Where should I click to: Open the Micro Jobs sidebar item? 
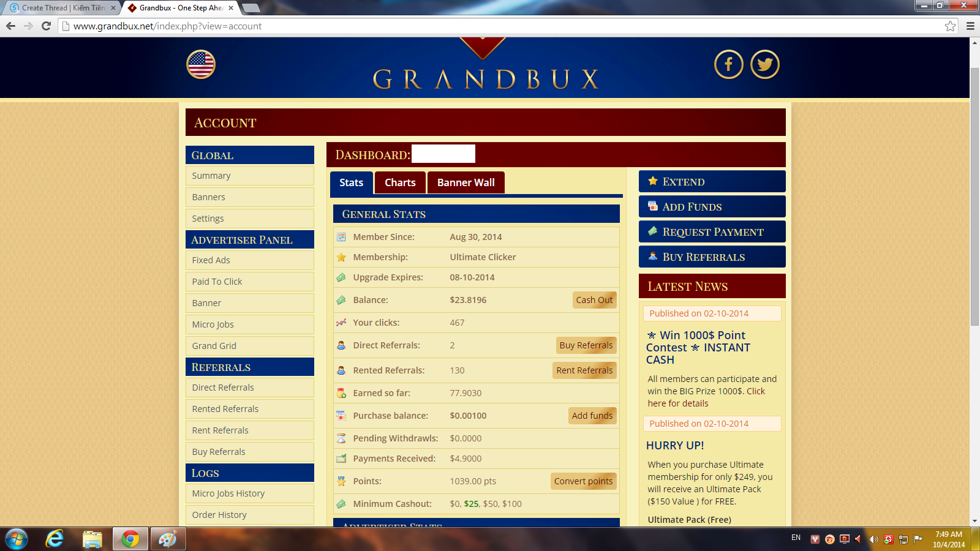point(250,324)
